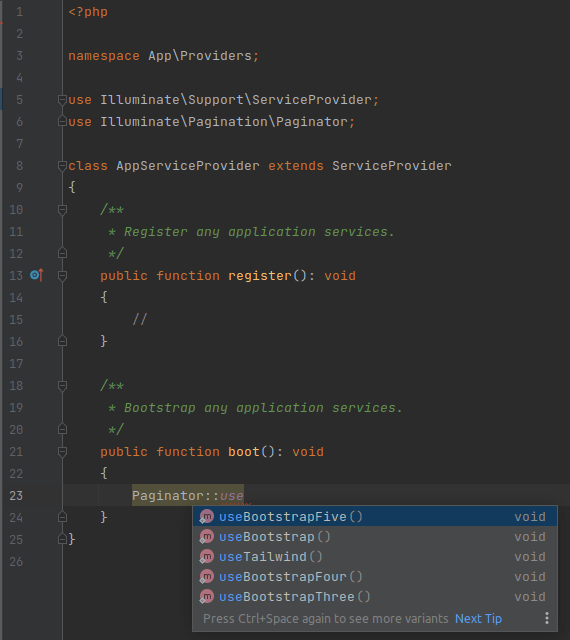Click the method icon beside useBootstrapFive()
This screenshot has height=640, width=570.
click(x=207, y=517)
